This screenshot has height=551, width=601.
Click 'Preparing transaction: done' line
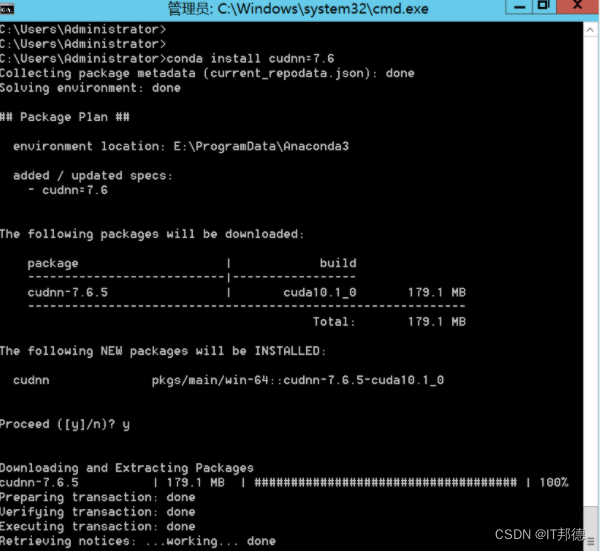[97, 497]
